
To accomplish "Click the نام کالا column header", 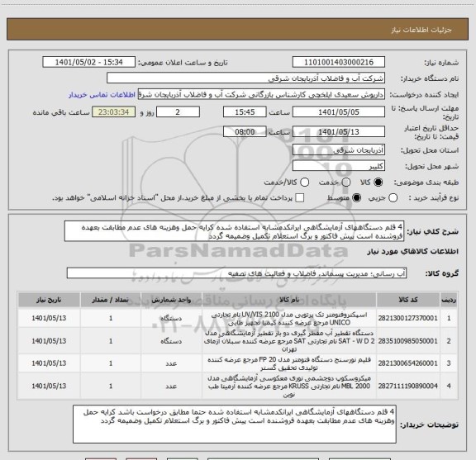I will pyautogui.click(x=289, y=300).
